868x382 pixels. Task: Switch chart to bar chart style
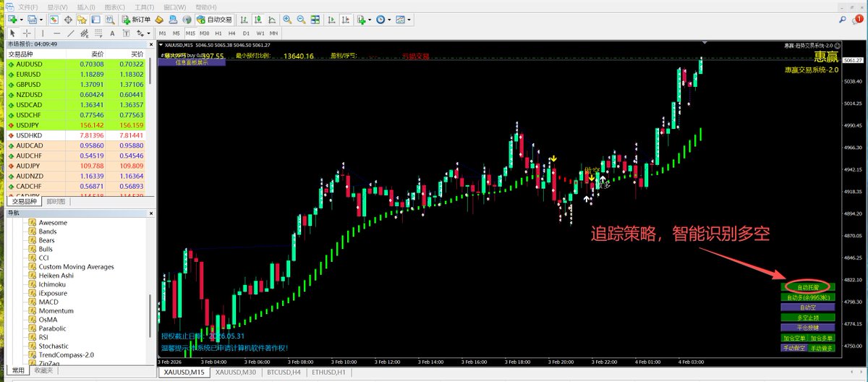244,20
